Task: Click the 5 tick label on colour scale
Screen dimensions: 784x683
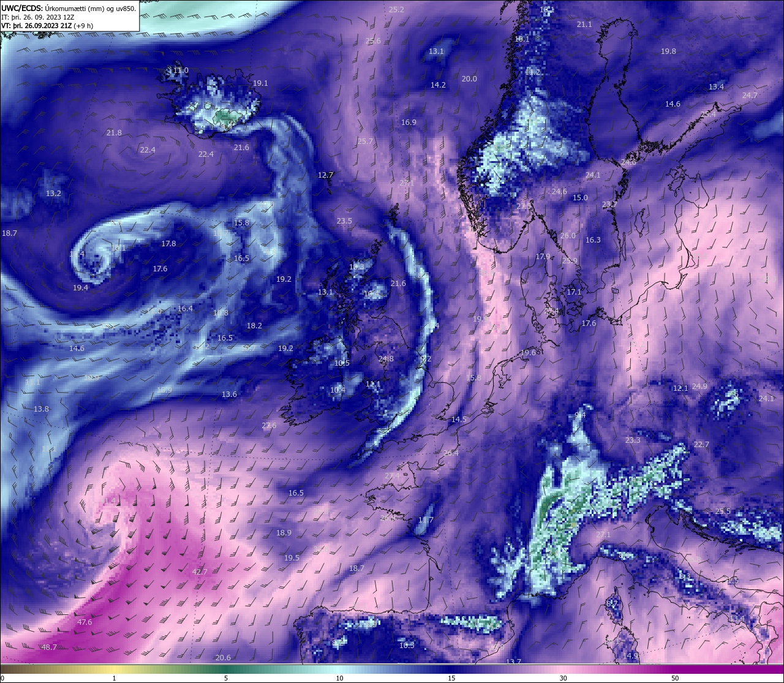Action: point(226,678)
